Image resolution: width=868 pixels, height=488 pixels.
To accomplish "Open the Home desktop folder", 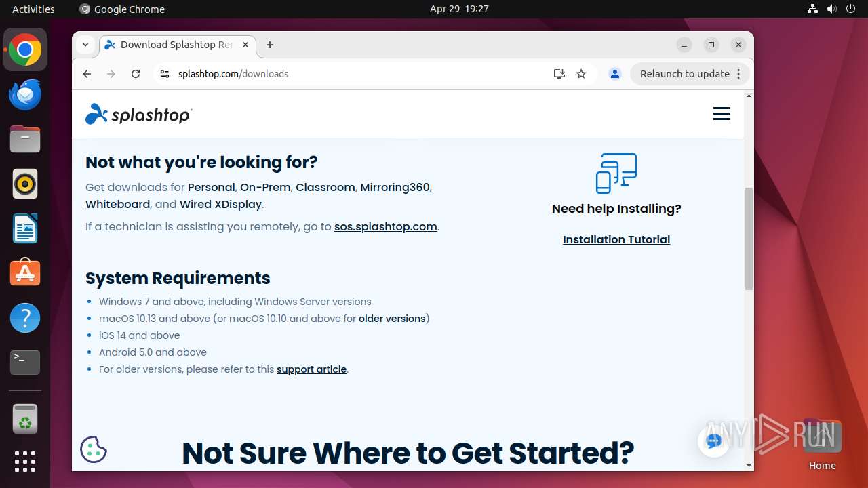I will 822,445.
